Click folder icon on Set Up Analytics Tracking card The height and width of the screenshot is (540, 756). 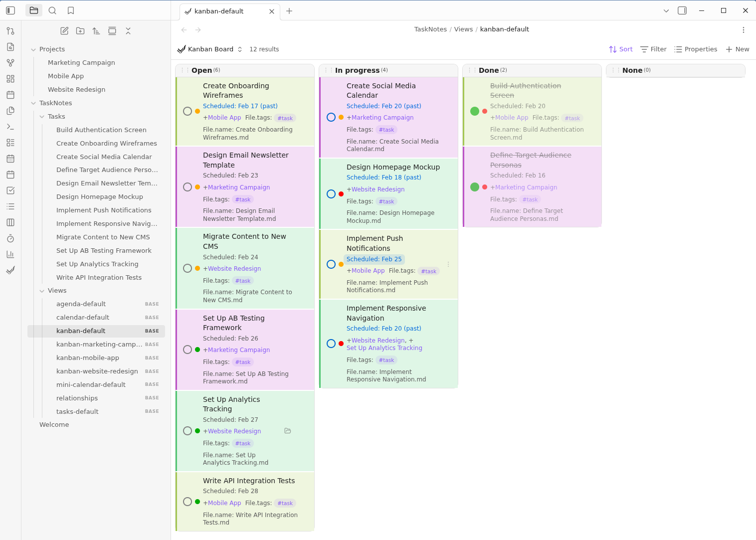(x=288, y=431)
